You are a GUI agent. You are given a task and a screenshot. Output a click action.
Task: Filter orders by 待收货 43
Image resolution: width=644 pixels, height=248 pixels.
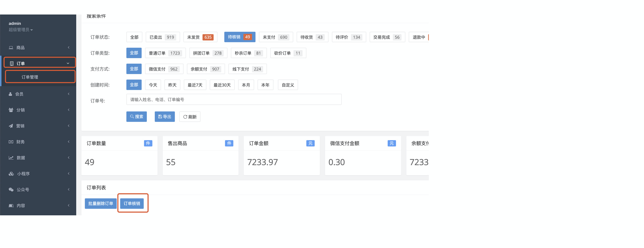(312, 37)
